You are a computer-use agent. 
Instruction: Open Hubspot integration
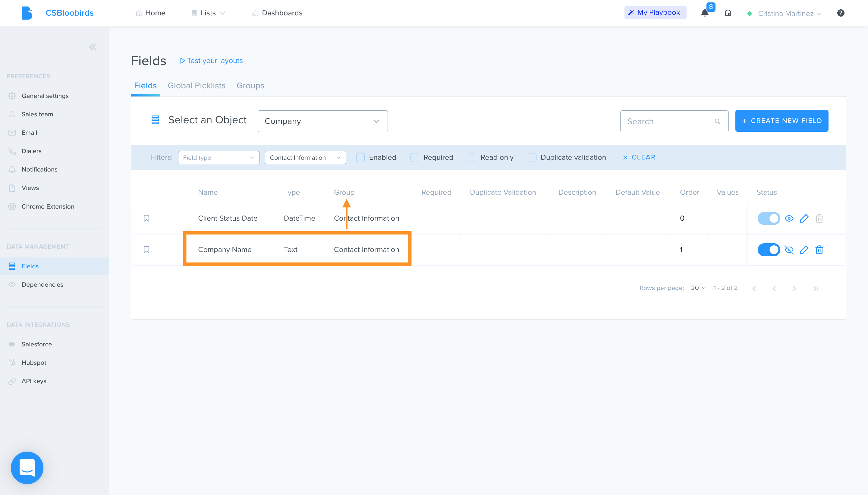click(34, 362)
